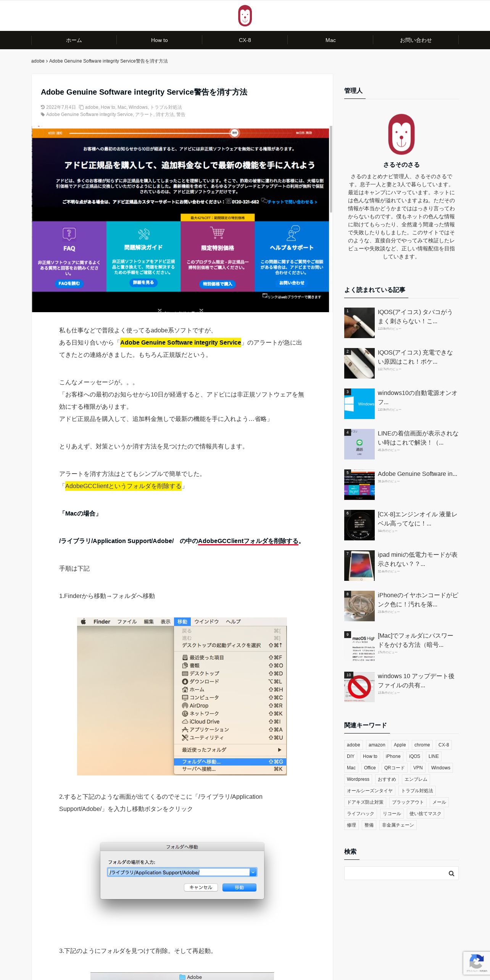Select the エンブレム keyword tag
The height and width of the screenshot is (980, 490).
(416, 779)
